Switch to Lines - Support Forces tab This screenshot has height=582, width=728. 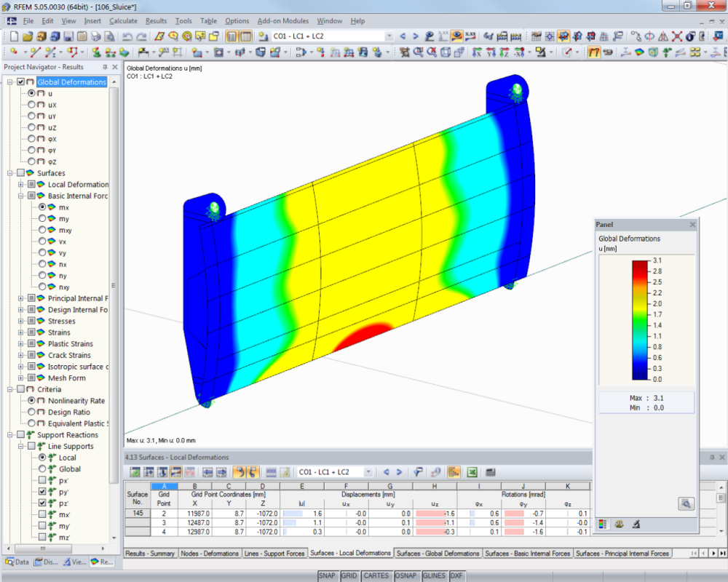click(x=274, y=553)
